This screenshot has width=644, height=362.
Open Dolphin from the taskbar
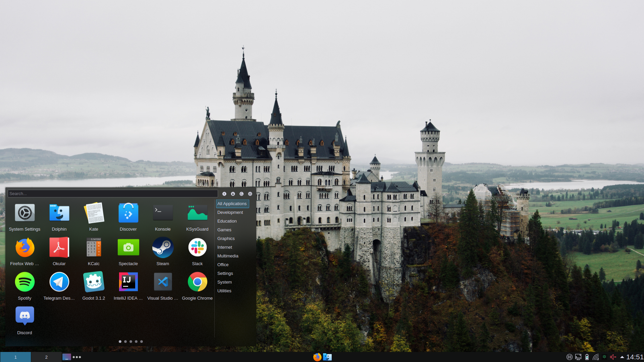(327, 357)
